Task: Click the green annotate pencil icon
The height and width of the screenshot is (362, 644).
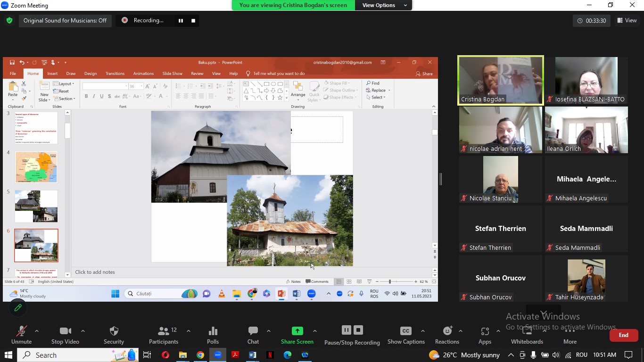Action: coord(18,308)
